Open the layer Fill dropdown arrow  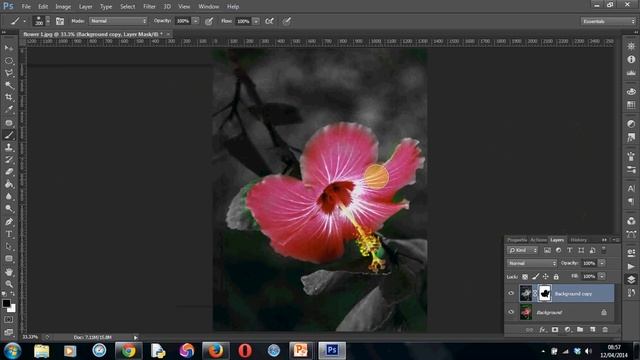point(602,276)
